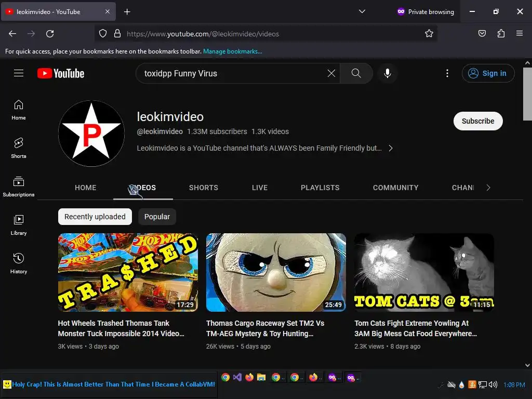Open YouTube settings three-dot menu
Screen dimensions: 532x399
(x=447, y=73)
